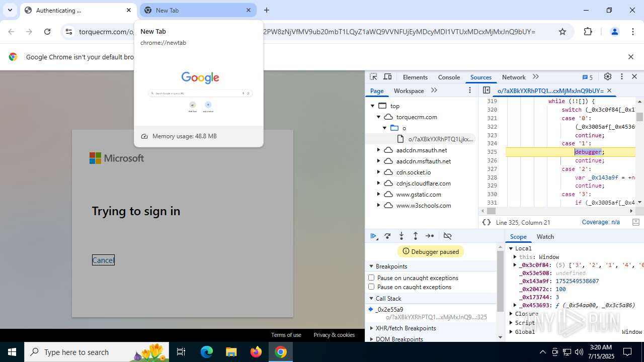This screenshot has height=362, width=644.
Task: Show more DevTools panels chevron
Action: tap(536, 77)
